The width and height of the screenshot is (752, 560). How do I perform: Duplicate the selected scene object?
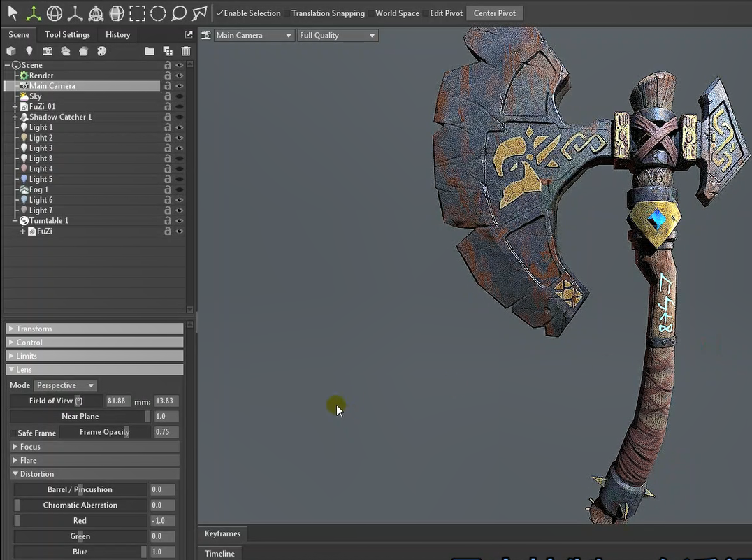click(168, 51)
